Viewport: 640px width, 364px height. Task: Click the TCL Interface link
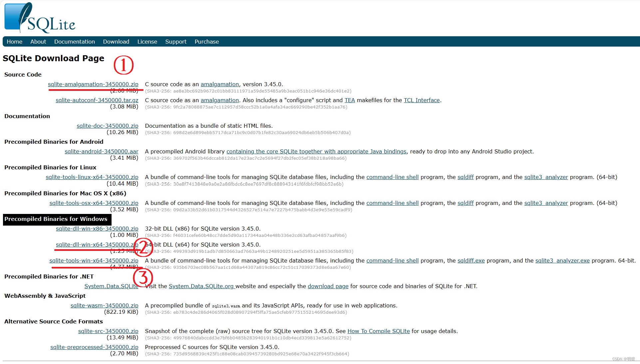tap(422, 100)
